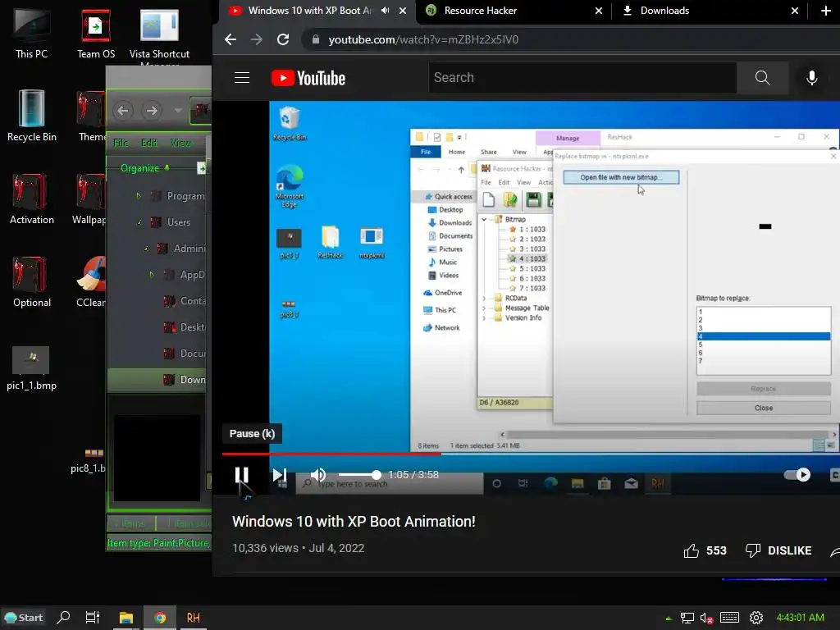This screenshot has height=630, width=840.
Task: Open Team OS desktop shortcut
Action: tap(95, 32)
